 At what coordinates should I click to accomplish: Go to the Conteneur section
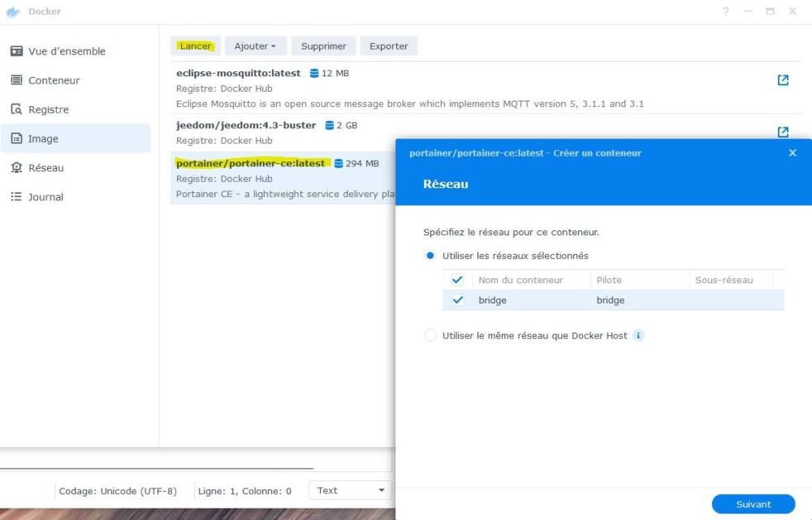click(76, 80)
